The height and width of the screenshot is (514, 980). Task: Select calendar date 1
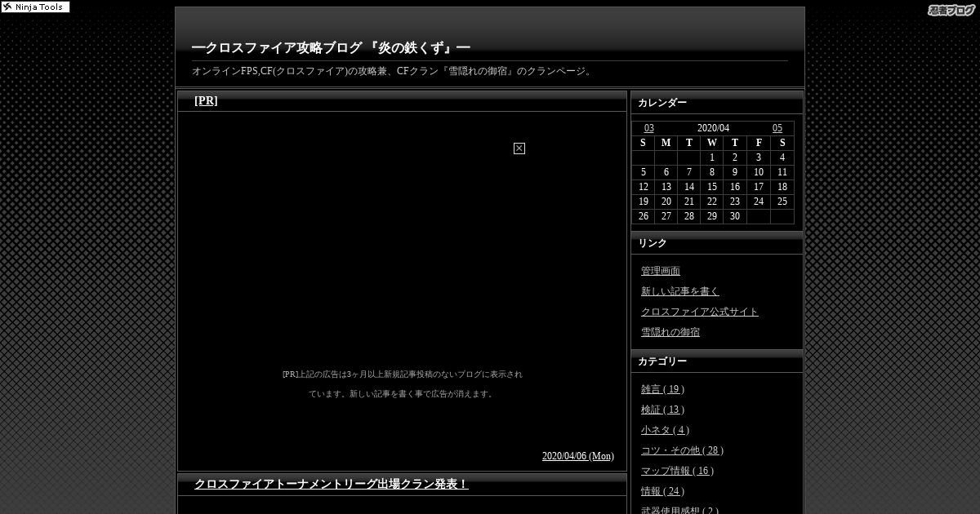pos(711,157)
